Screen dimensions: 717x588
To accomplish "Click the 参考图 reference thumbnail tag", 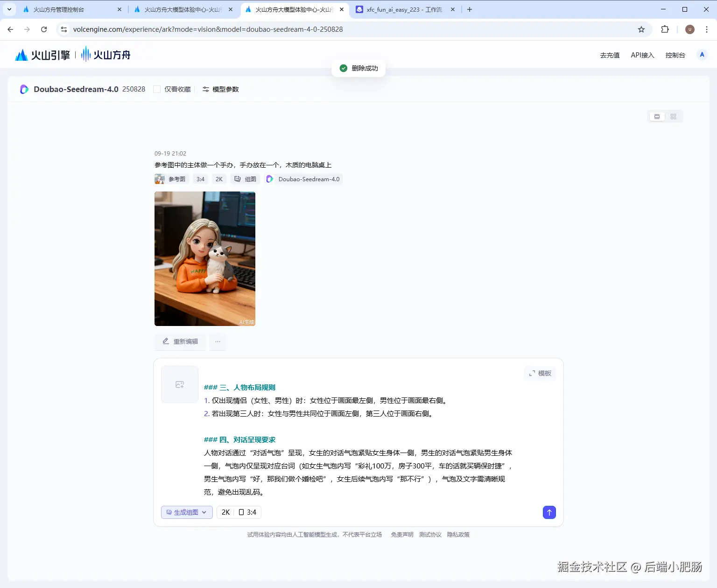I will coord(171,179).
